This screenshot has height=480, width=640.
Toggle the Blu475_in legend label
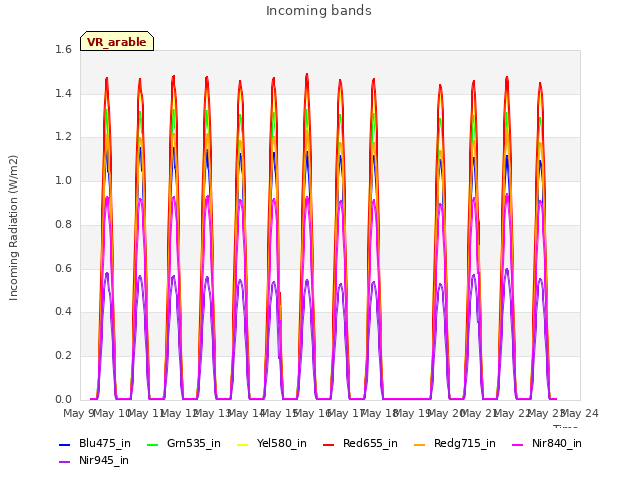(105, 444)
